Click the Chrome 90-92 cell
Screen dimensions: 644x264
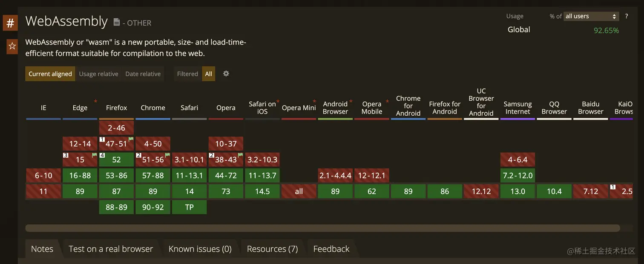pyautogui.click(x=153, y=207)
